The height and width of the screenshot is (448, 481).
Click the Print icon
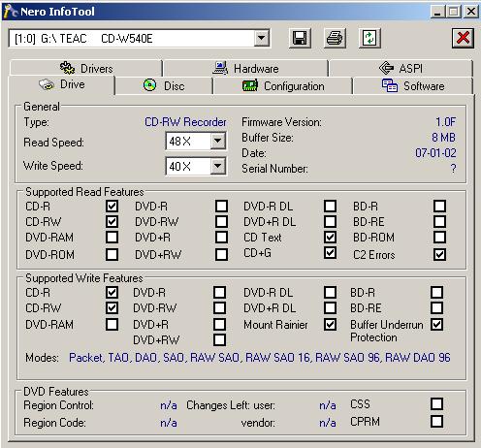[335, 38]
